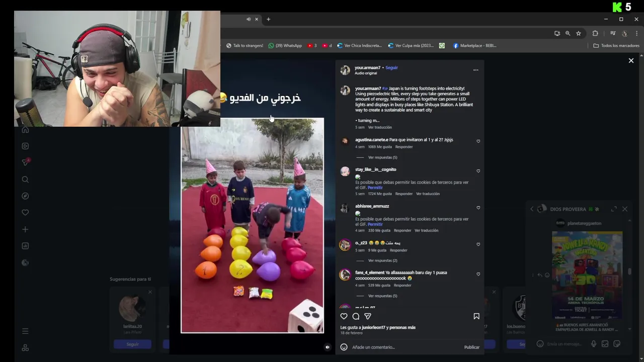Open the post options three-dot menu
The height and width of the screenshot is (362, 644).
pyautogui.click(x=475, y=70)
